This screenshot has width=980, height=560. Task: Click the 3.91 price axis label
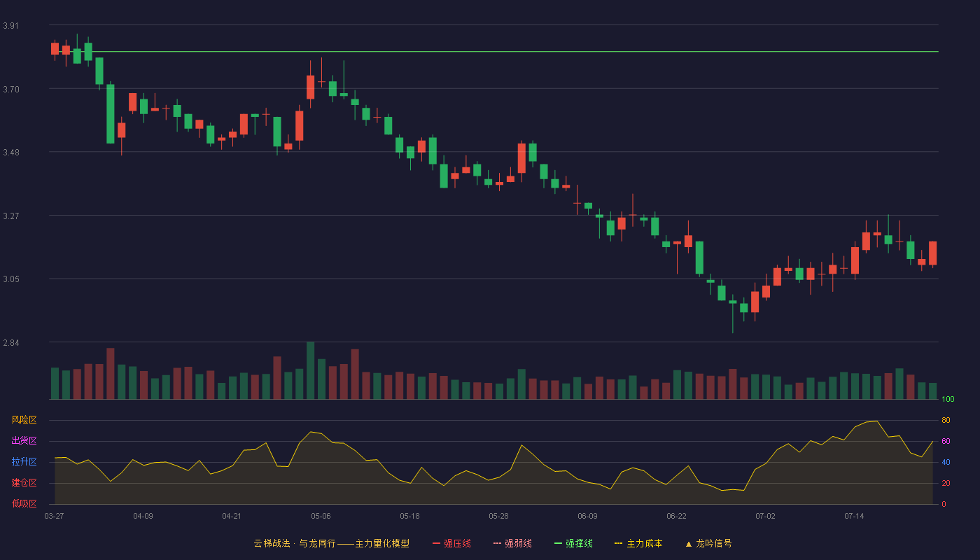point(10,26)
